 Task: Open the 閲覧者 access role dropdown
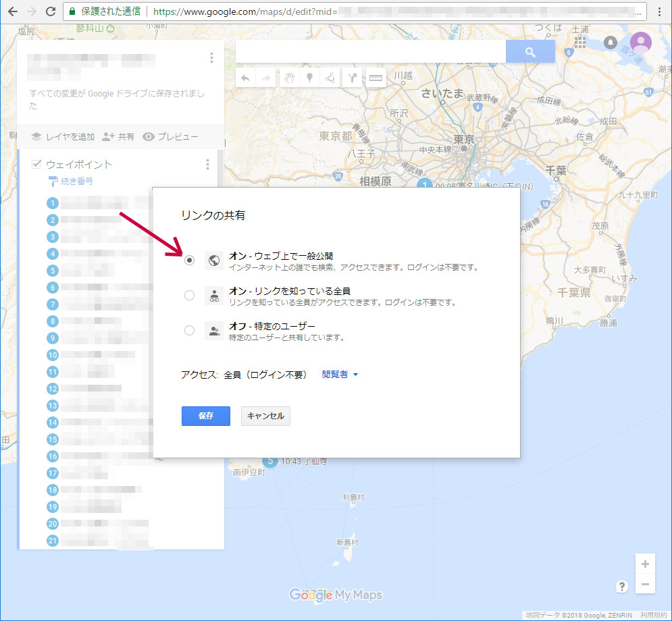click(x=340, y=375)
